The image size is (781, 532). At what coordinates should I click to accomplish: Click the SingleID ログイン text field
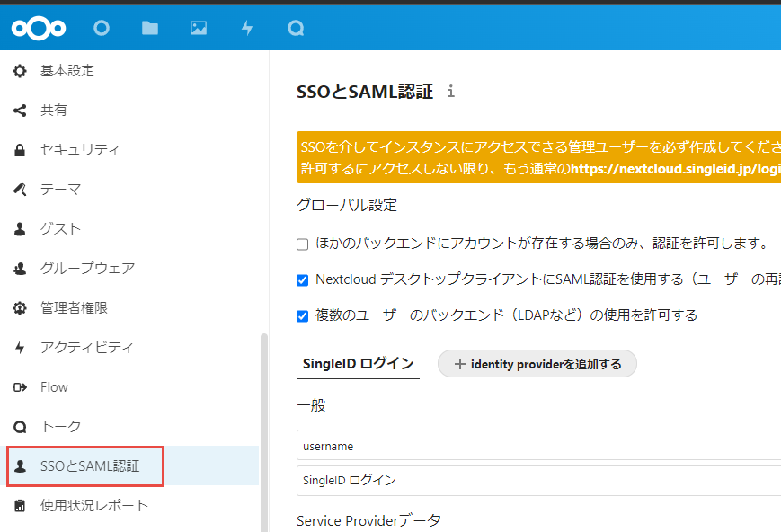point(539,480)
